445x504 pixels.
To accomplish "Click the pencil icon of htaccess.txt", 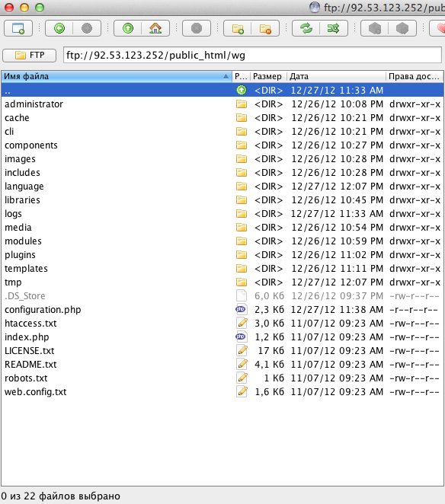I will (x=242, y=323).
